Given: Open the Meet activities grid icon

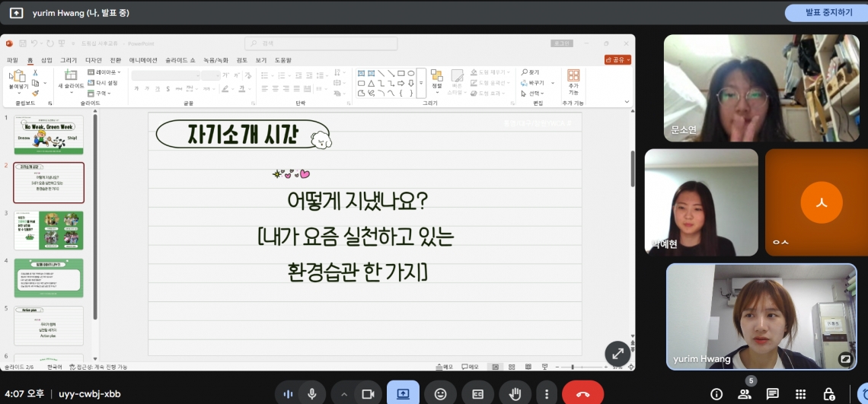Looking at the screenshot, I should tap(800, 394).
